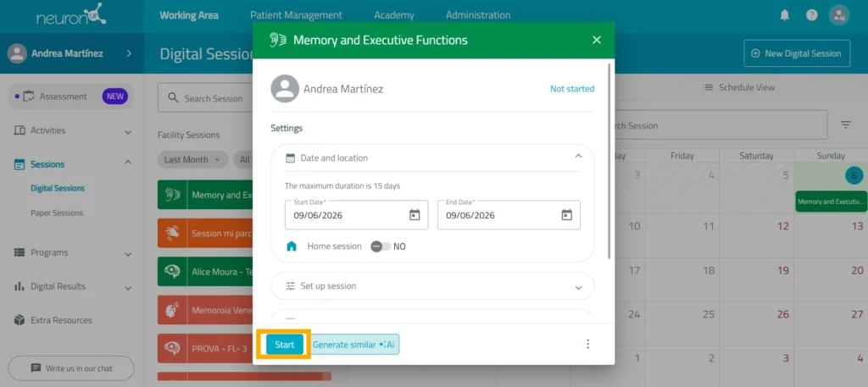Click the Not started status text

572,88
